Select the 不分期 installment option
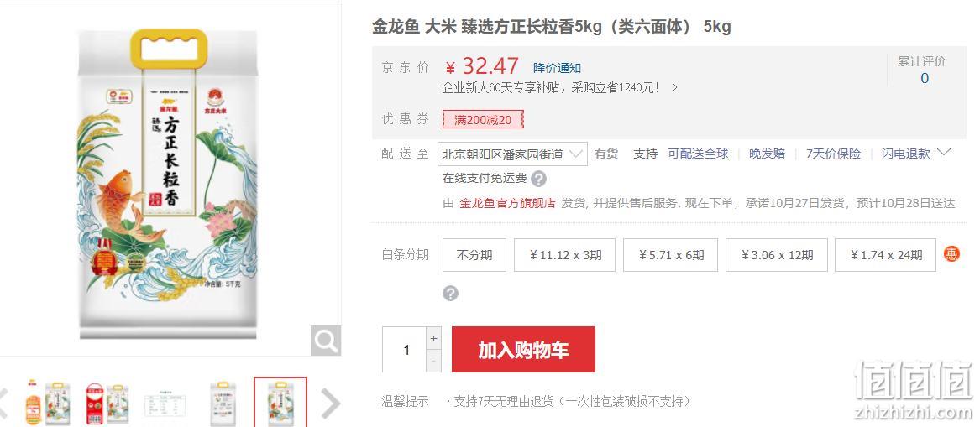The width and height of the screenshot is (980, 427). (x=474, y=255)
